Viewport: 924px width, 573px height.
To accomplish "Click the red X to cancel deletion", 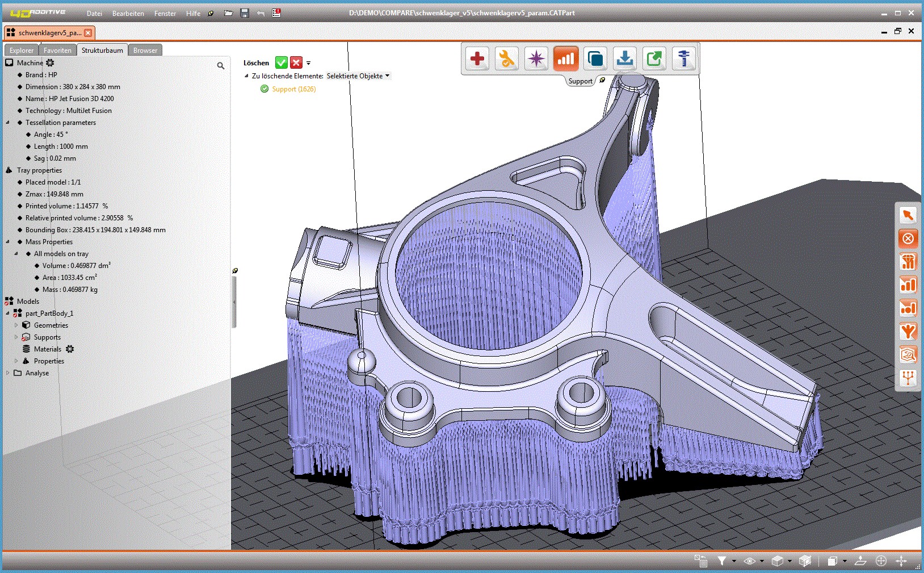I will pyautogui.click(x=296, y=62).
